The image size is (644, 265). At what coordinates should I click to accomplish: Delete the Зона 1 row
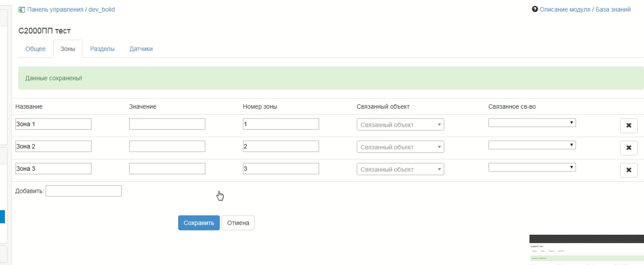tap(628, 126)
